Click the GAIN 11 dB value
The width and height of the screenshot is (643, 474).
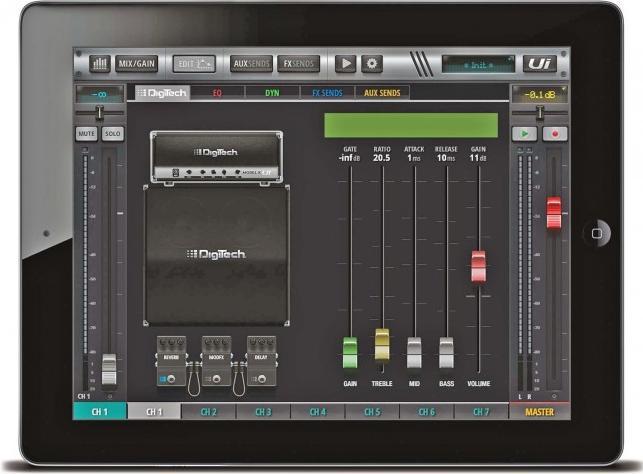[x=478, y=158]
